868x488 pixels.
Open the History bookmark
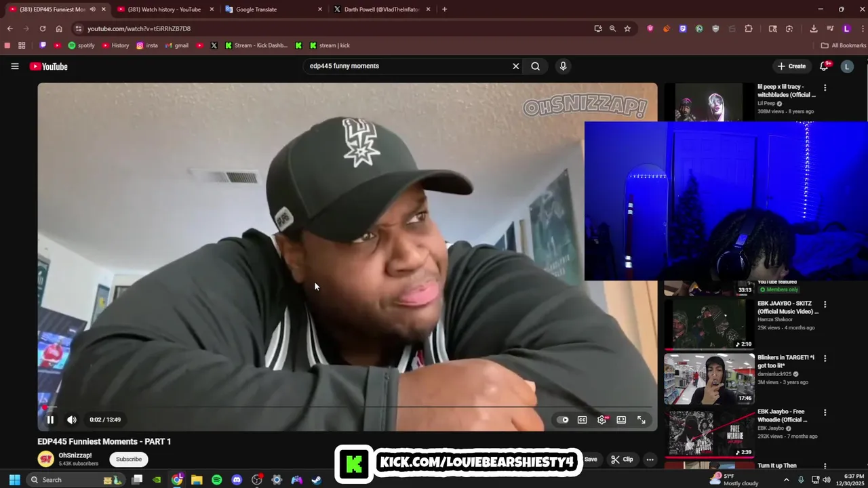point(115,45)
